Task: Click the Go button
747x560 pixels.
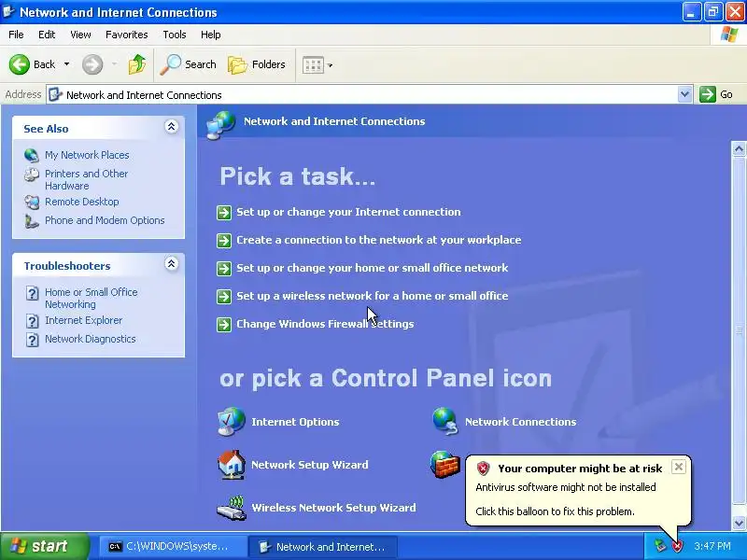Action: [716, 94]
